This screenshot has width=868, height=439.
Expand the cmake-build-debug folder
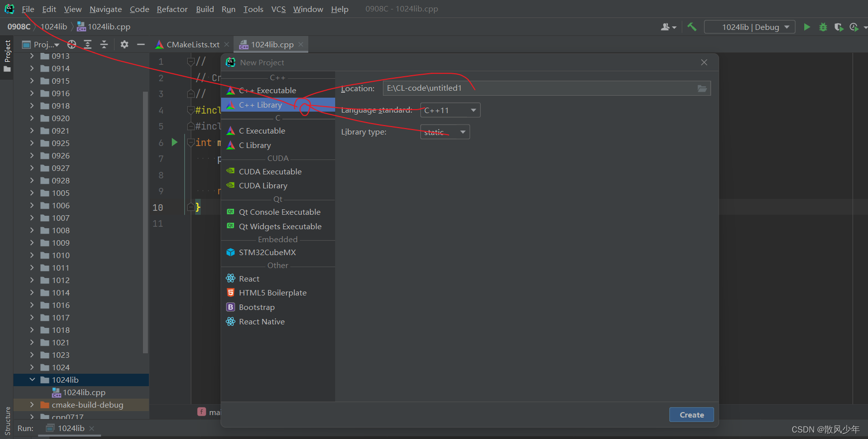coord(32,405)
